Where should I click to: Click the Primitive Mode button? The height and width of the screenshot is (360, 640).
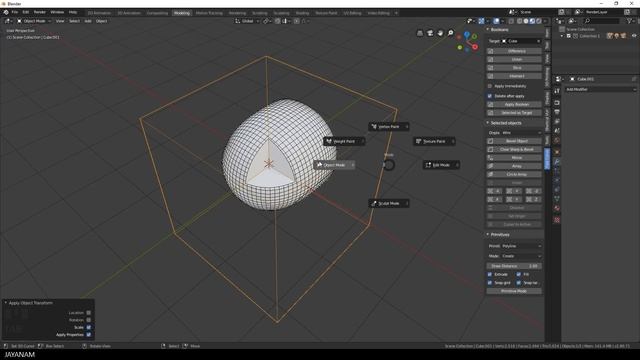click(514, 291)
